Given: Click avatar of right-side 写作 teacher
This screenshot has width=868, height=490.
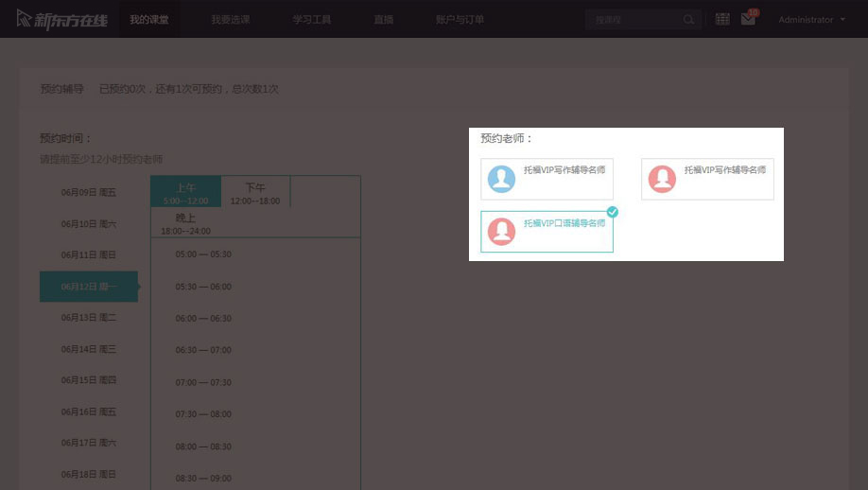Looking at the screenshot, I should click(x=662, y=179).
